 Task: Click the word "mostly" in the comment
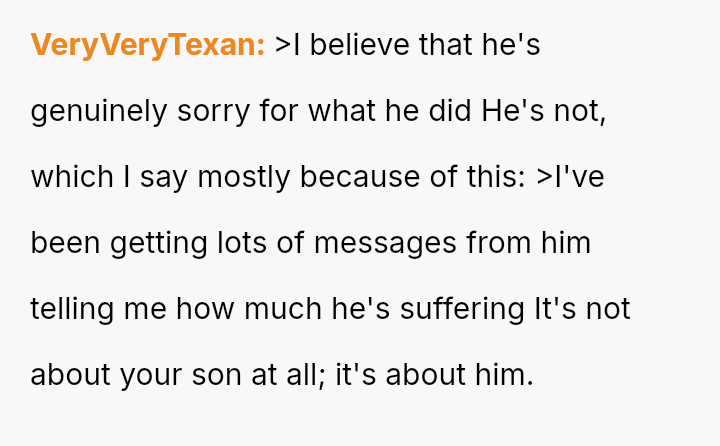coord(244,177)
